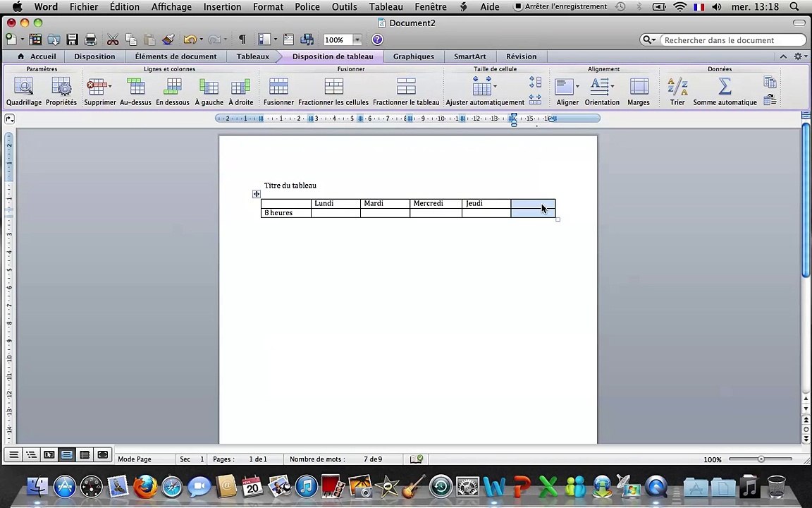Screen dimensions: 812x508
Task: Paste from clipboard toolbar icon
Action: (149, 40)
